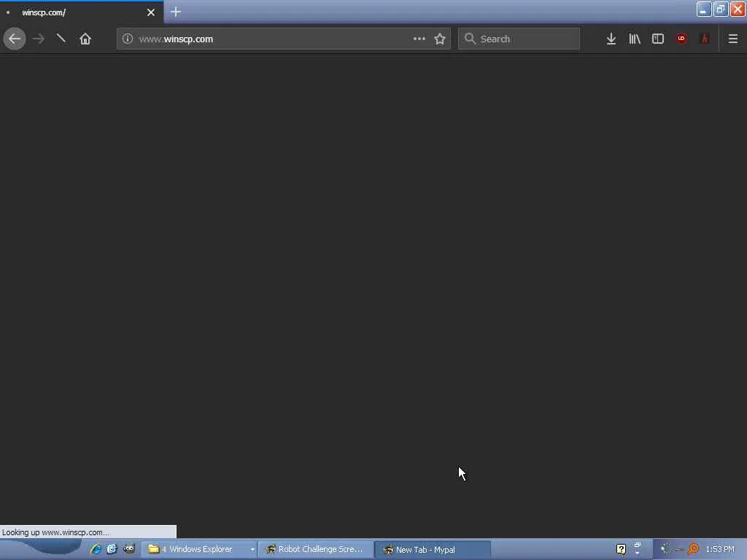Toggle the browser sidebar
Viewport: 747px width, 560px height.
point(658,39)
